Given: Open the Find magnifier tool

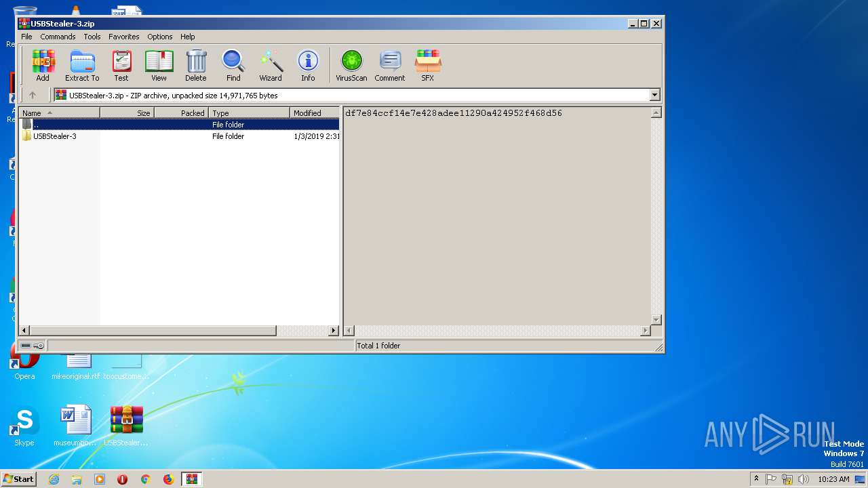Looking at the screenshot, I should click(233, 66).
